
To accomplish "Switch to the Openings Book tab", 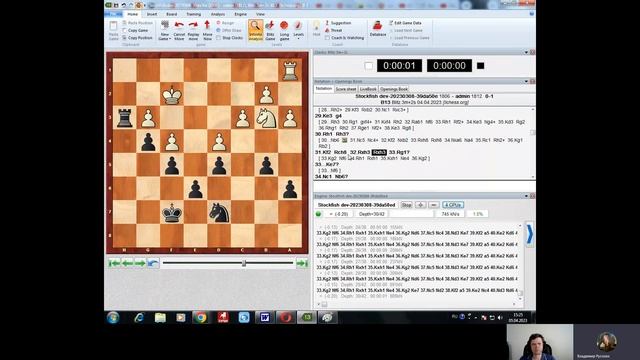I will [x=393, y=89].
